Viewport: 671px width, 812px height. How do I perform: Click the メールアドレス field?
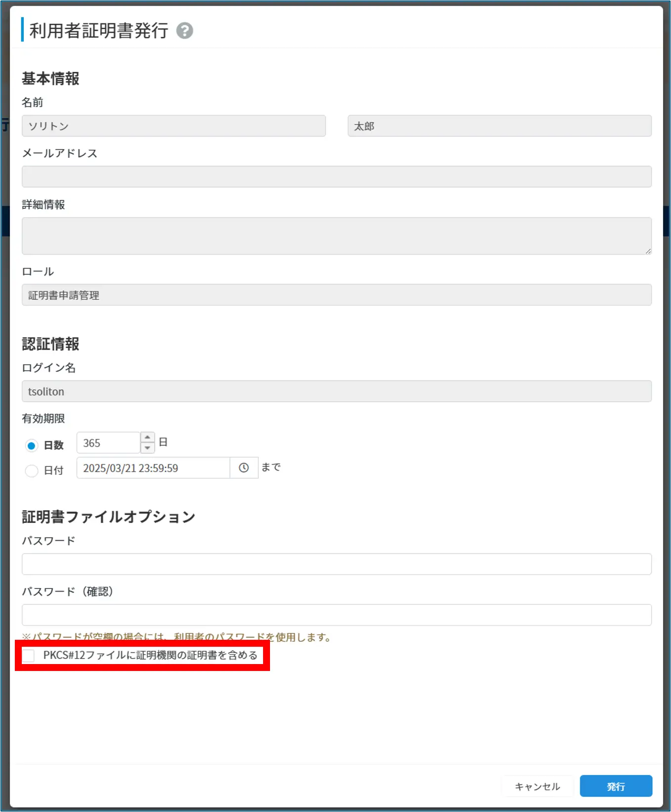(336, 177)
